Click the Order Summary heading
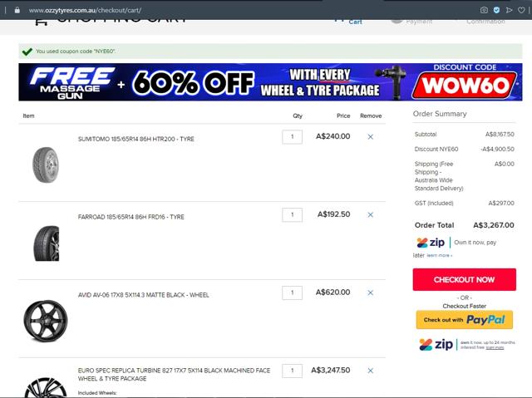532x398 pixels. [440, 114]
